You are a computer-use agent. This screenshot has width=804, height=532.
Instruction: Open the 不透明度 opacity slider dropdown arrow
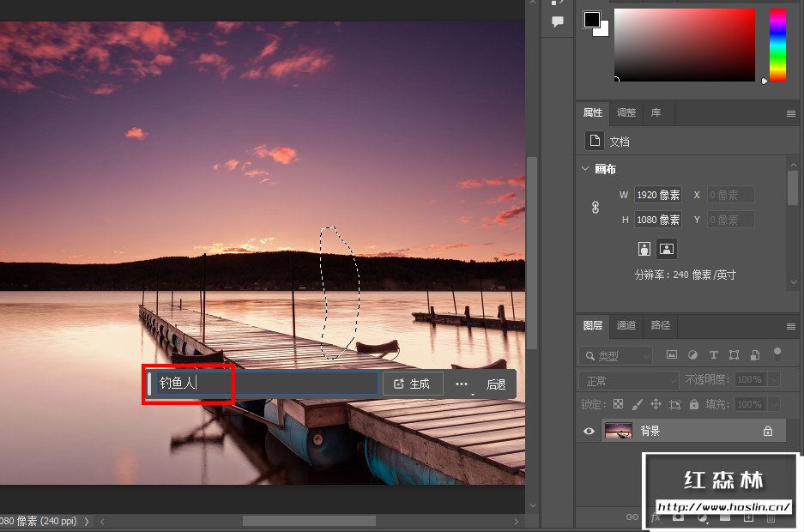(x=774, y=379)
